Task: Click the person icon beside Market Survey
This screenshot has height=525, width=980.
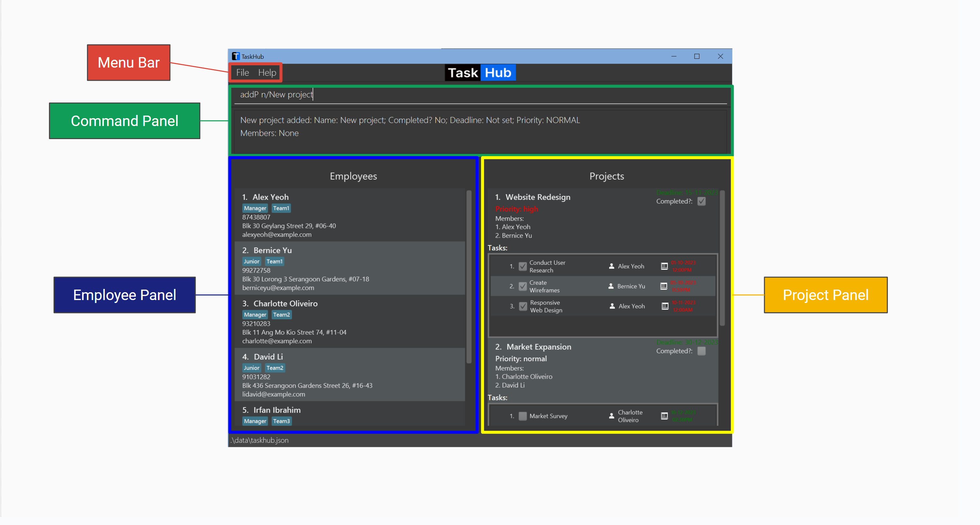Action: 612,416
